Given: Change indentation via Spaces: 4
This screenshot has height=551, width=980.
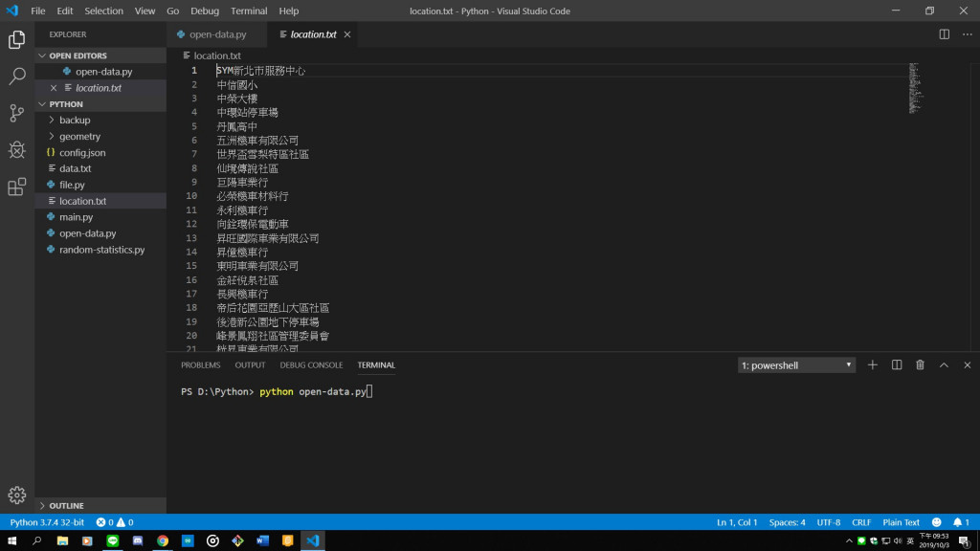Looking at the screenshot, I should 787,522.
